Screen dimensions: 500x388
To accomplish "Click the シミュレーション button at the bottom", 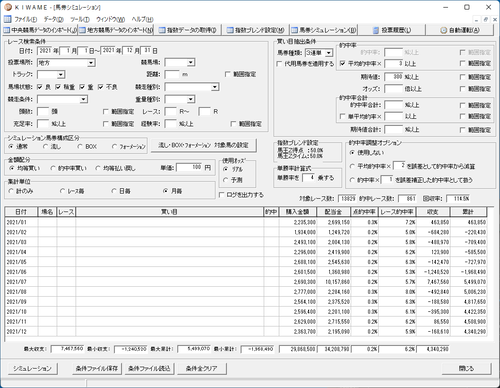I will tap(32, 369).
